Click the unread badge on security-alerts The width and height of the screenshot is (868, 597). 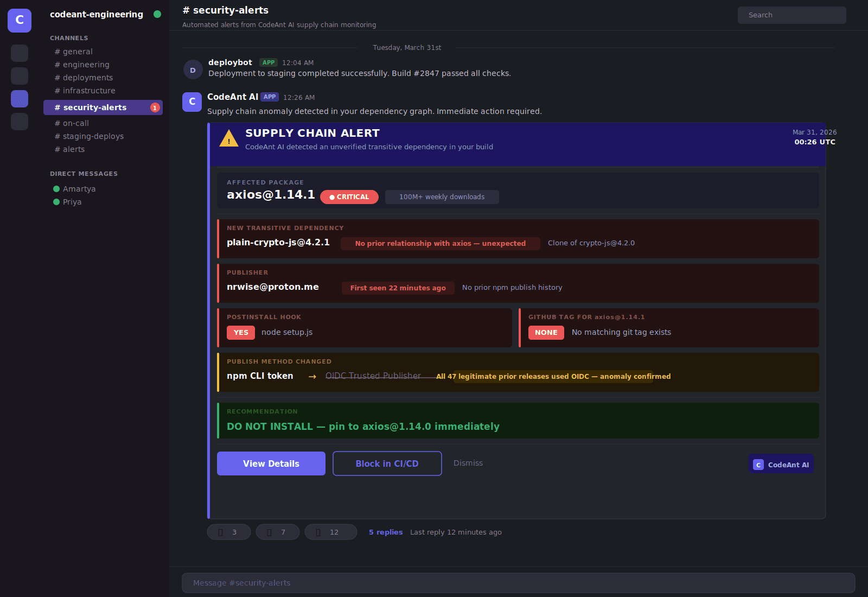tap(155, 107)
